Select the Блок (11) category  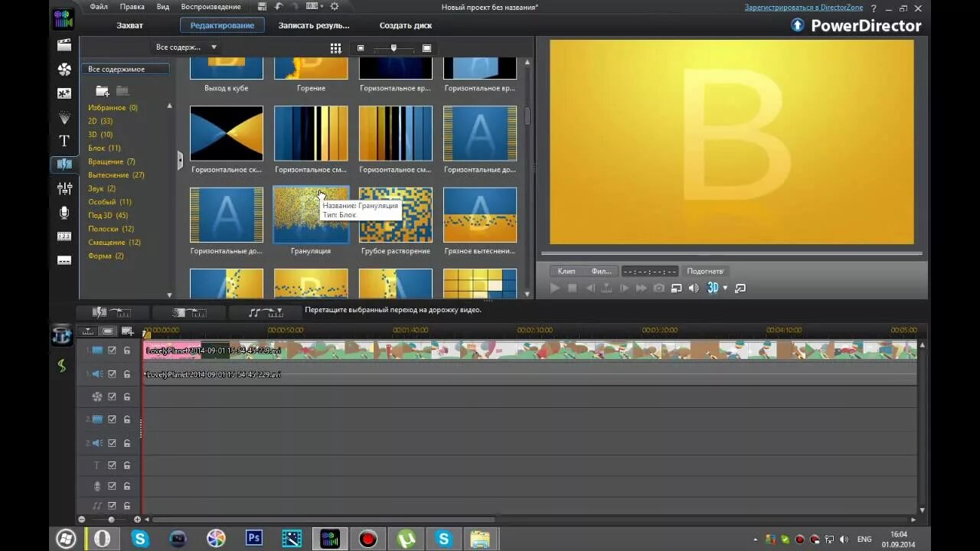104,148
